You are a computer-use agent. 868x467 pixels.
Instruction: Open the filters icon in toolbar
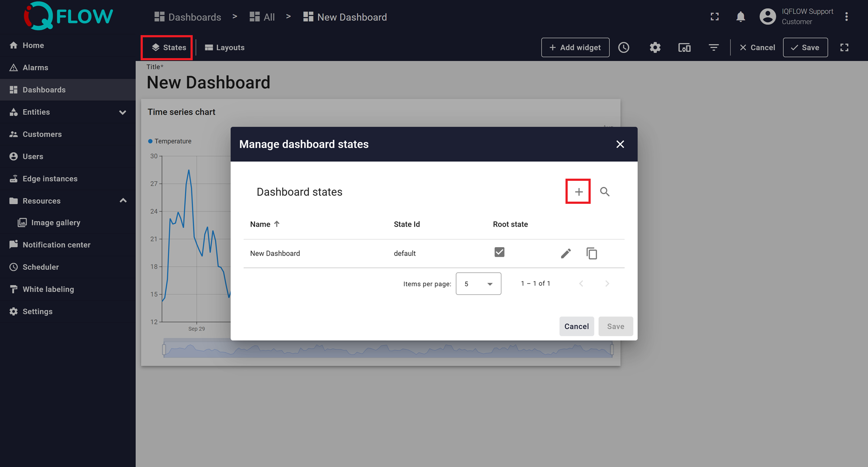click(x=713, y=48)
